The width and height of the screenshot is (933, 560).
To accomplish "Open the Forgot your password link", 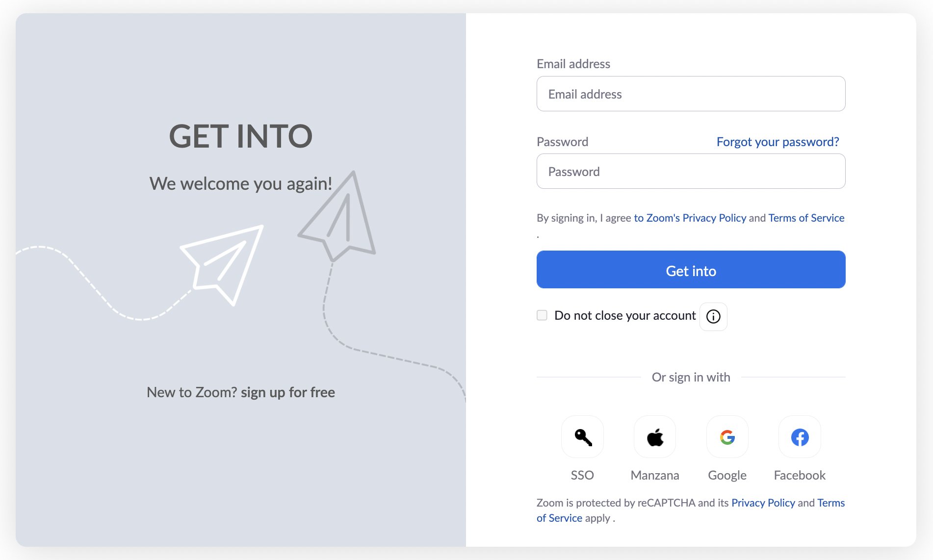I will pos(777,142).
